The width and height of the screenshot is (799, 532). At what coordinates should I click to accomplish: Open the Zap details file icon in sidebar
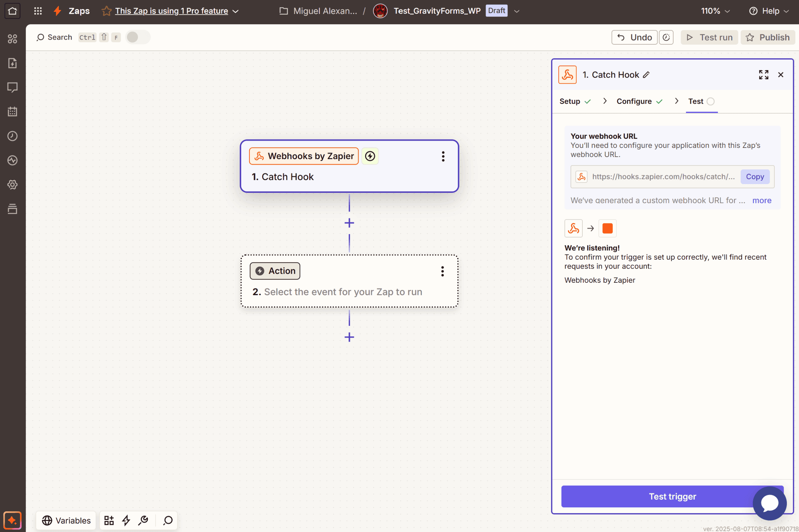(x=12, y=63)
